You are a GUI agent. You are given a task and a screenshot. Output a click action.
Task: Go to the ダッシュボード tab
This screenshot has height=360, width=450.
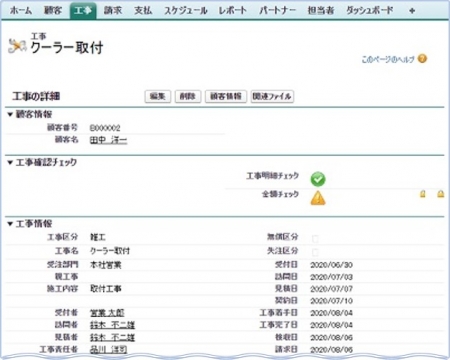pyautogui.click(x=369, y=11)
